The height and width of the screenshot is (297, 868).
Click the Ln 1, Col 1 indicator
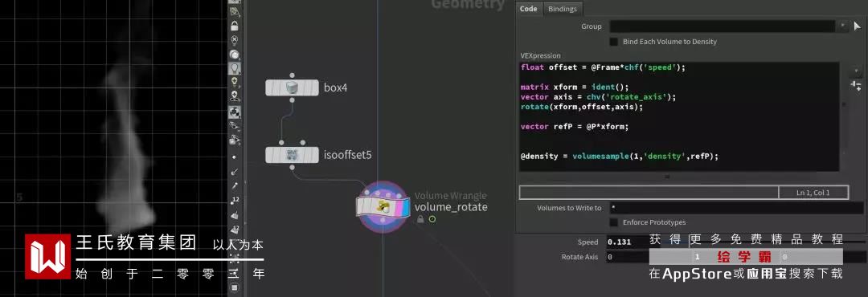pyautogui.click(x=813, y=193)
